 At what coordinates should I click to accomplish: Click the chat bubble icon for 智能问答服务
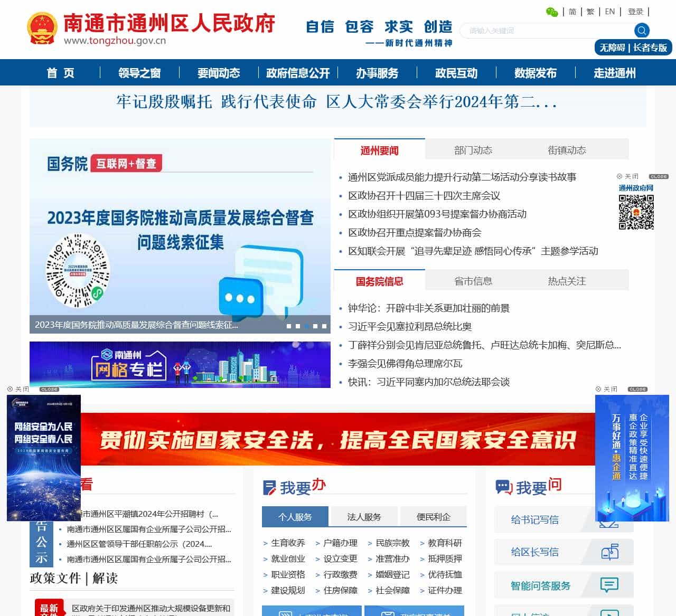pyautogui.click(x=610, y=585)
